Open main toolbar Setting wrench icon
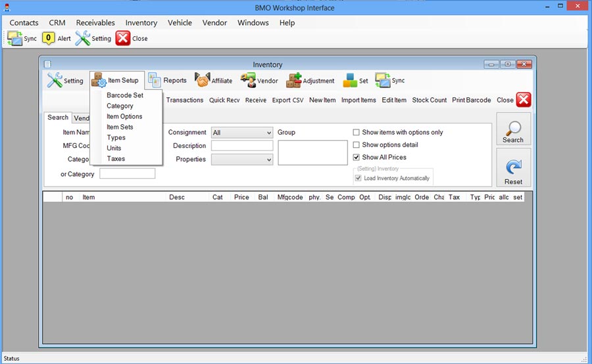The width and height of the screenshot is (592, 364). pos(82,38)
